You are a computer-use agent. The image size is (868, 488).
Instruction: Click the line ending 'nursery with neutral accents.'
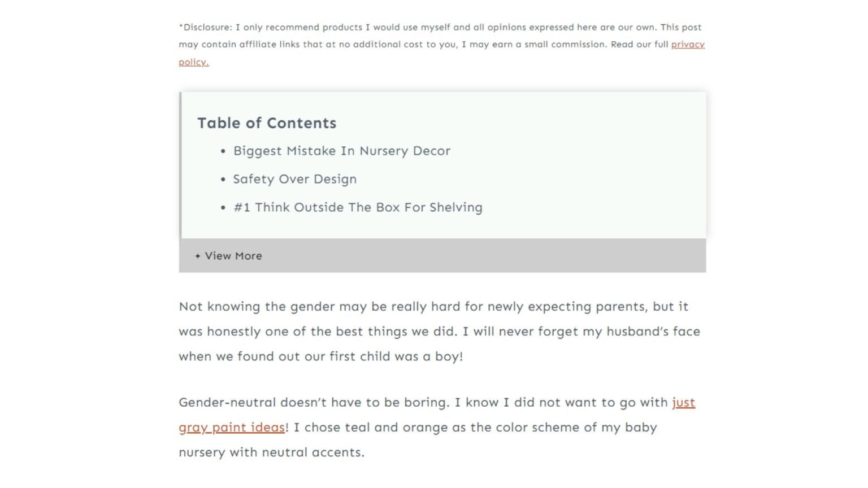[271, 452]
